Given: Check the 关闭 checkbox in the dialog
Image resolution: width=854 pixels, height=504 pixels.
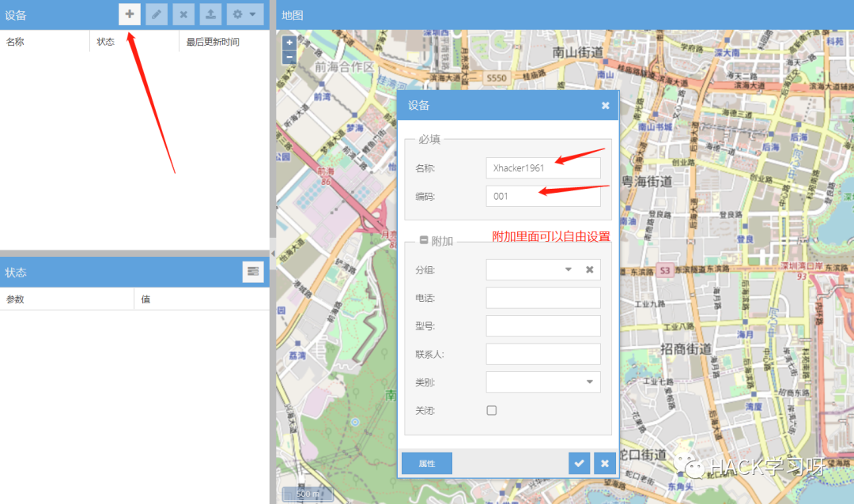Looking at the screenshot, I should [x=491, y=410].
